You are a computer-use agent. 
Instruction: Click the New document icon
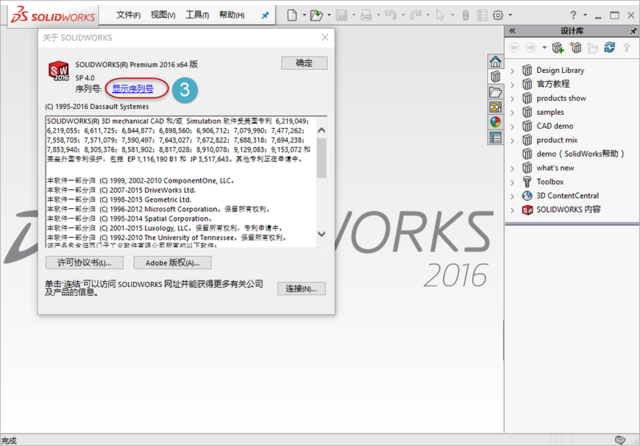point(292,15)
